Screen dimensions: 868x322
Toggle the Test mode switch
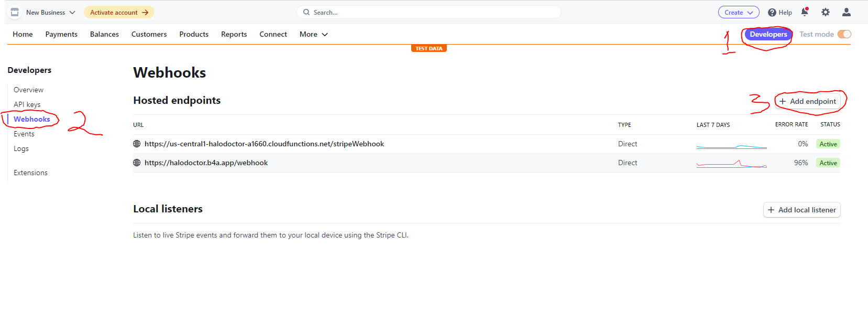pos(844,34)
